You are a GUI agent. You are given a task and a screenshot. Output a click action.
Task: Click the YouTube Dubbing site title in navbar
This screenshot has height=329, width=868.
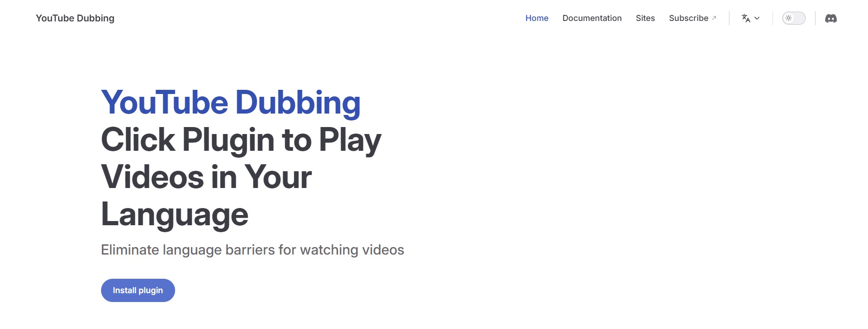pos(75,18)
